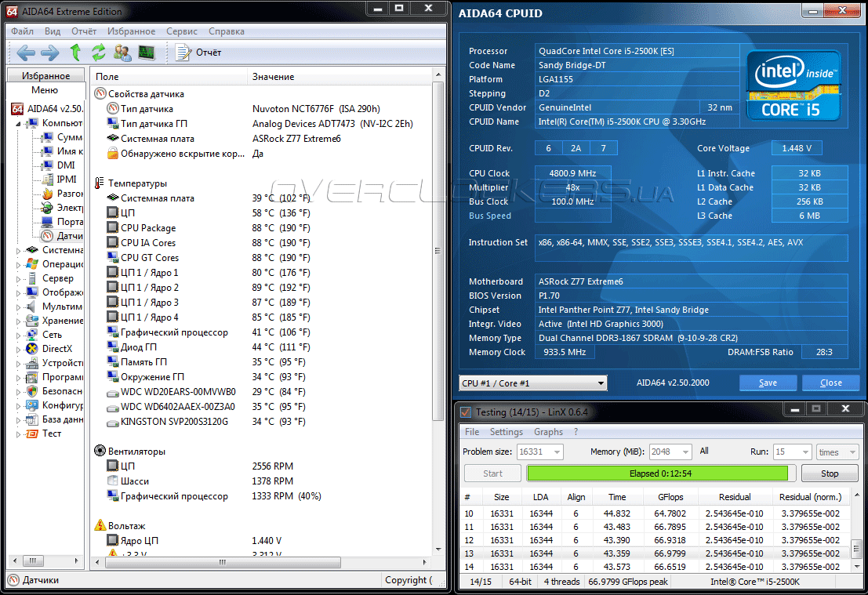Open the Сервис menu
868x595 pixels.
click(x=181, y=31)
